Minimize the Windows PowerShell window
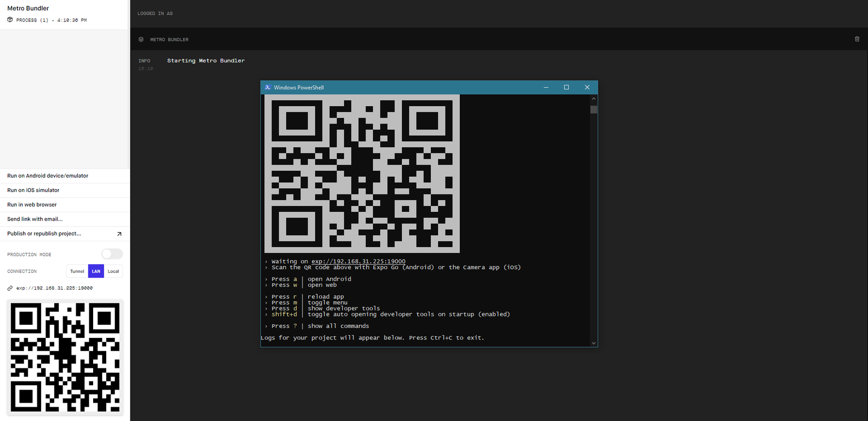 (546, 87)
